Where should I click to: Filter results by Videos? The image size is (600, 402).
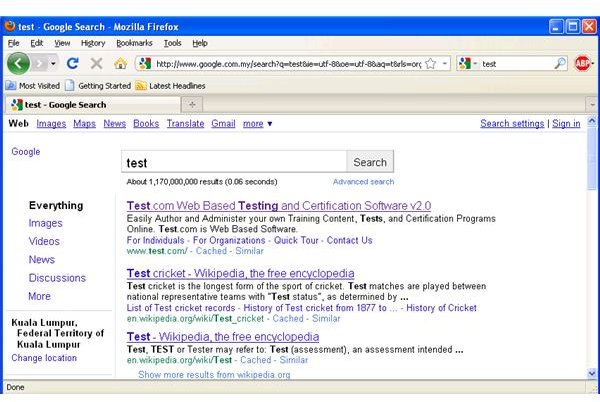point(44,241)
